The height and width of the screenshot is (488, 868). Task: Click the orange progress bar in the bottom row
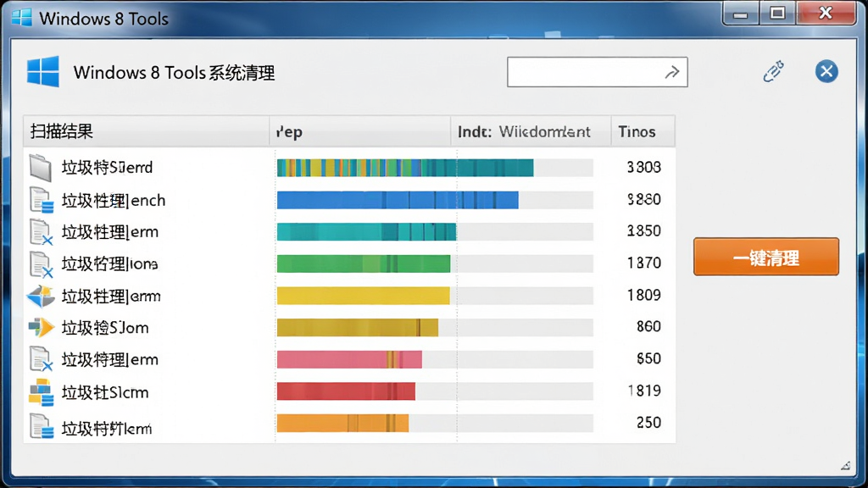tap(342, 424)
